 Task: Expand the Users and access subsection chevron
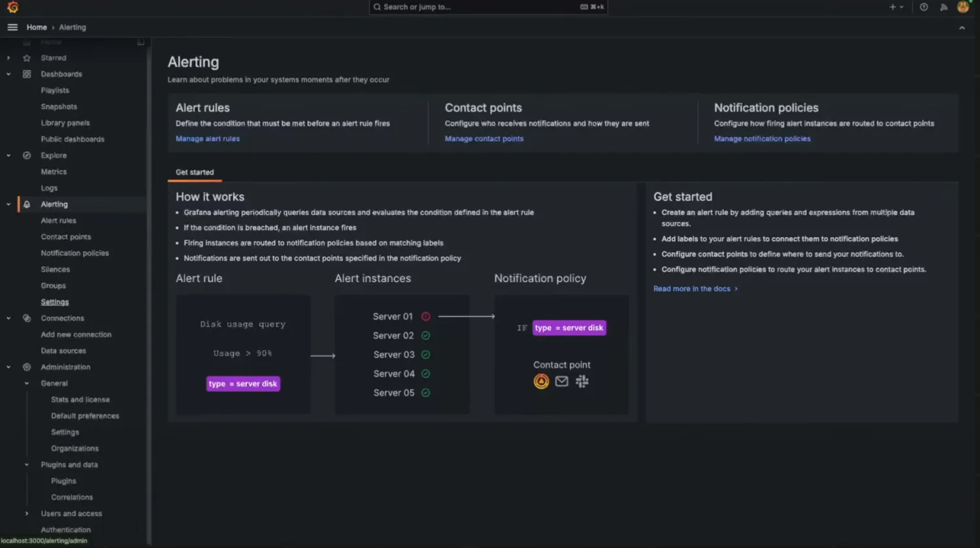tap(27, 514)
